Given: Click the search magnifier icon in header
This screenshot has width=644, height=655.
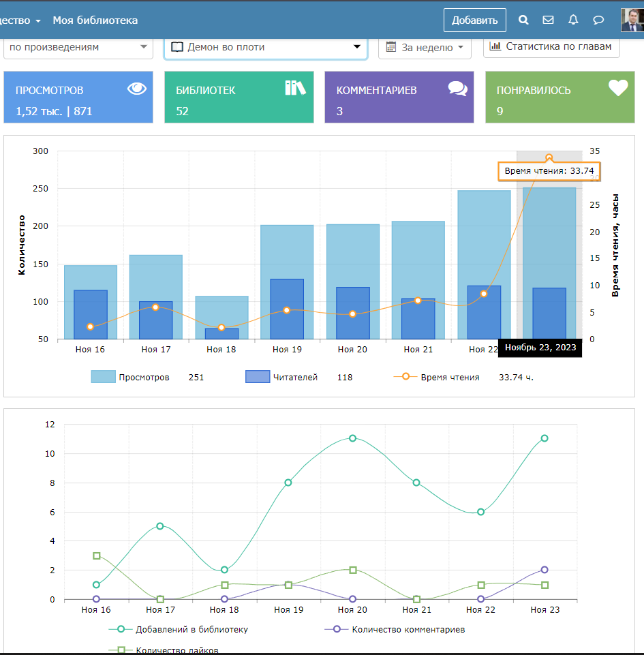Looking at the screenshot, I should [523, 20].
